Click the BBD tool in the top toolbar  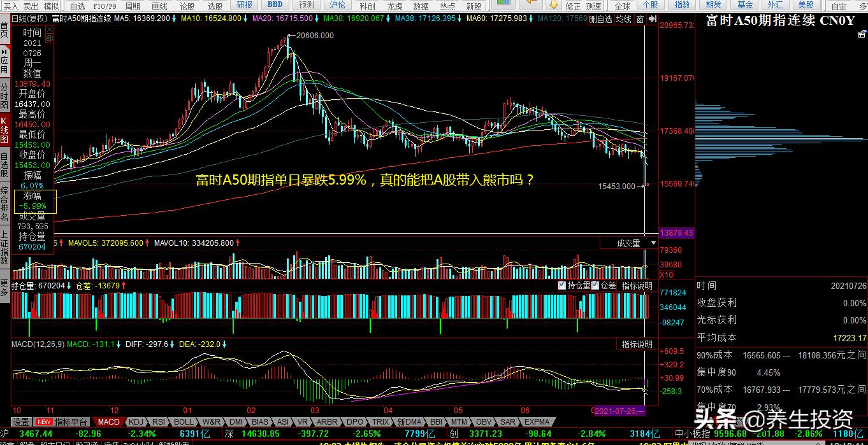[x=275, y=5]
